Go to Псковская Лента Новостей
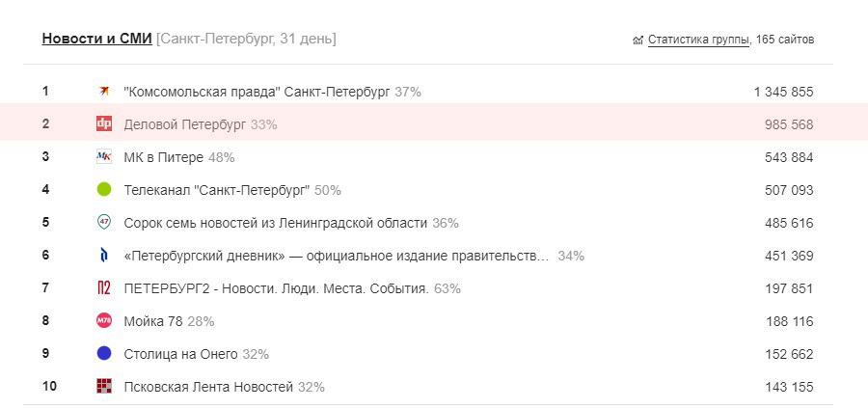868x408 pixels. [x=208, y=387]
